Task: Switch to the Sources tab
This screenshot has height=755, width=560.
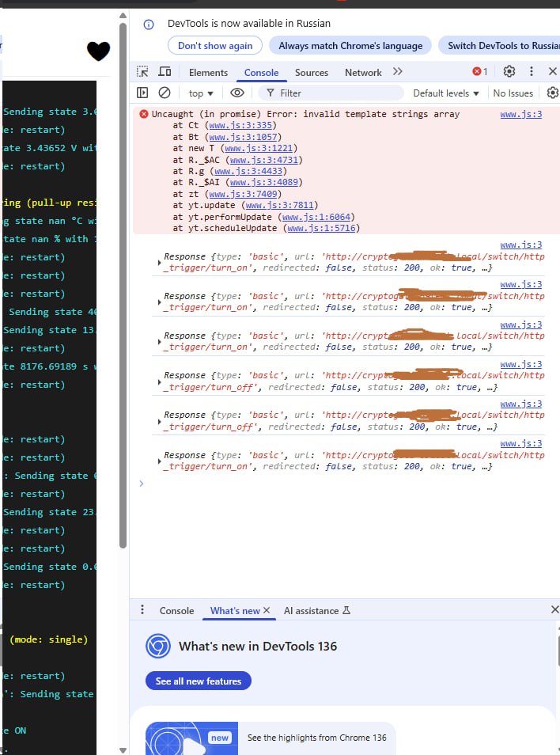Action: point(312,73)
